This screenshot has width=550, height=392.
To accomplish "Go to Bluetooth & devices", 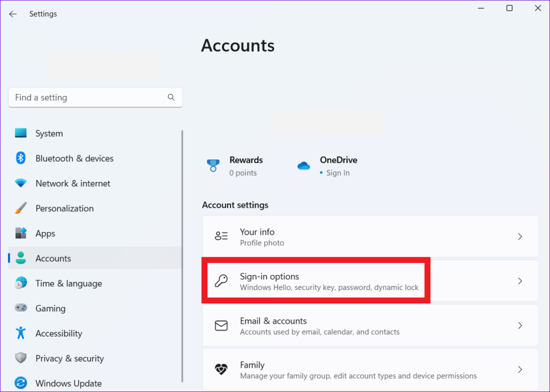I will [x=95, y=158].
